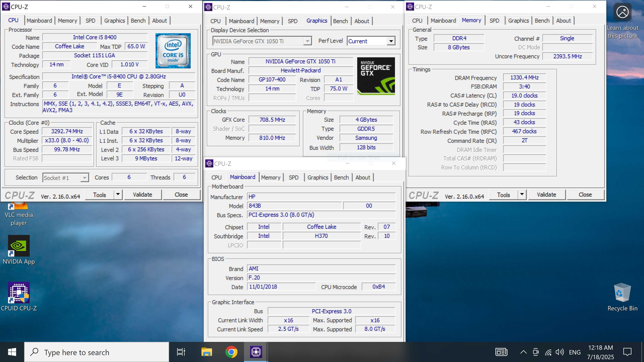Select the CPU-Z taskbar icon
The image size is (644, 362).
tap(256, 352)
